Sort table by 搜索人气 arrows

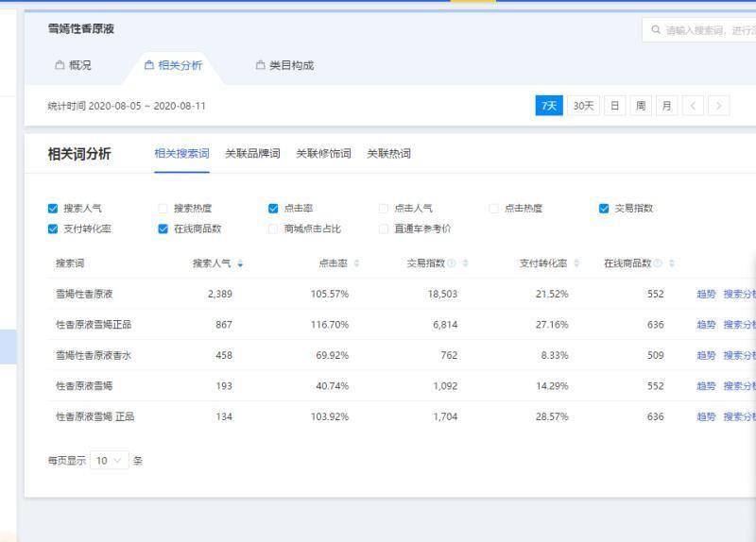[x=240, y=263]
